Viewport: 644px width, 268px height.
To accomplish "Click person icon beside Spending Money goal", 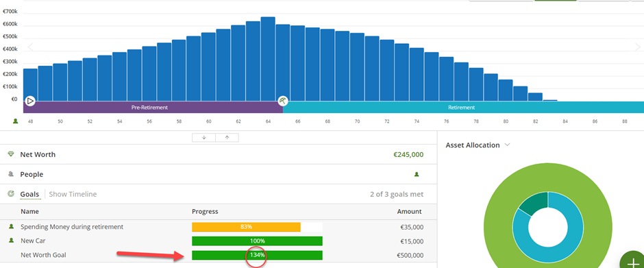I will click(x=11, y=226).
